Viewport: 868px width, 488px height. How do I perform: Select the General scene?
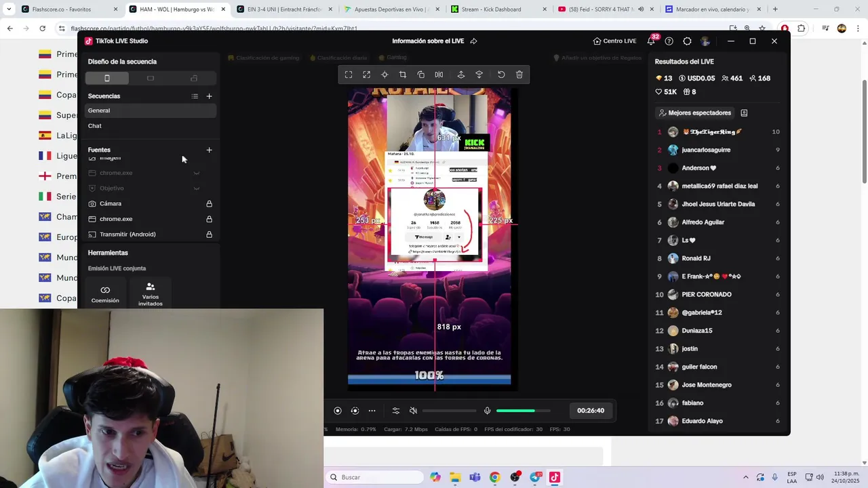click(151, 110)
